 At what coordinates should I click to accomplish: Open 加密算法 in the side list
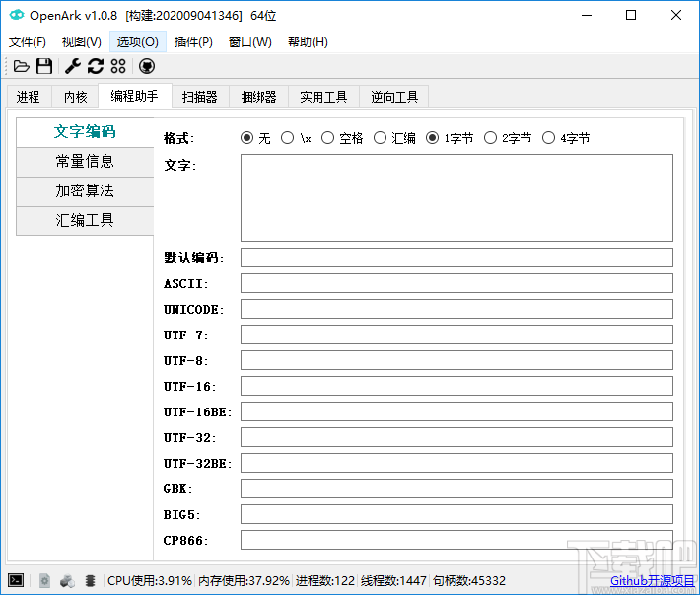pyautogui.click(x=85, y=190)
